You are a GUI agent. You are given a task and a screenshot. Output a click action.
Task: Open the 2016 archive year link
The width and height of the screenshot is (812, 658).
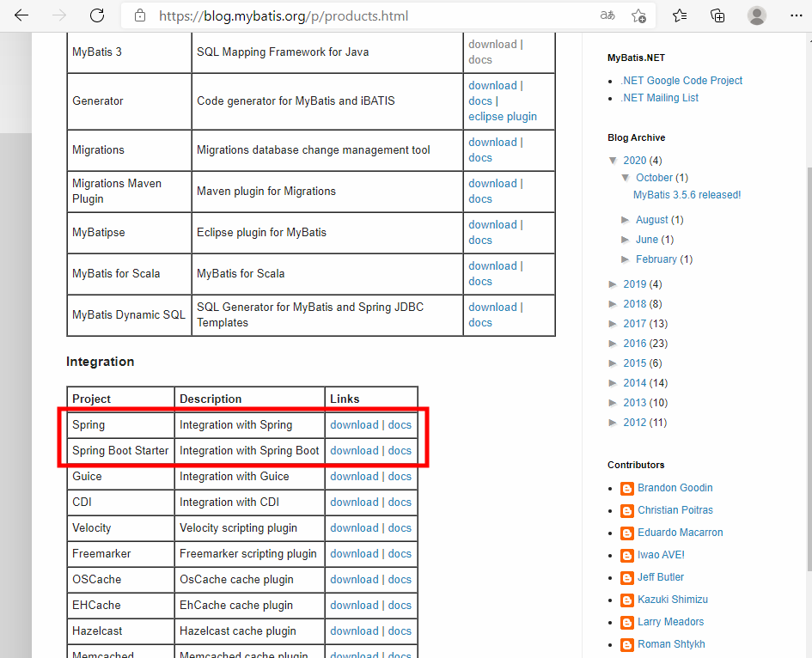pyautogui.click(x=634, y=344)
